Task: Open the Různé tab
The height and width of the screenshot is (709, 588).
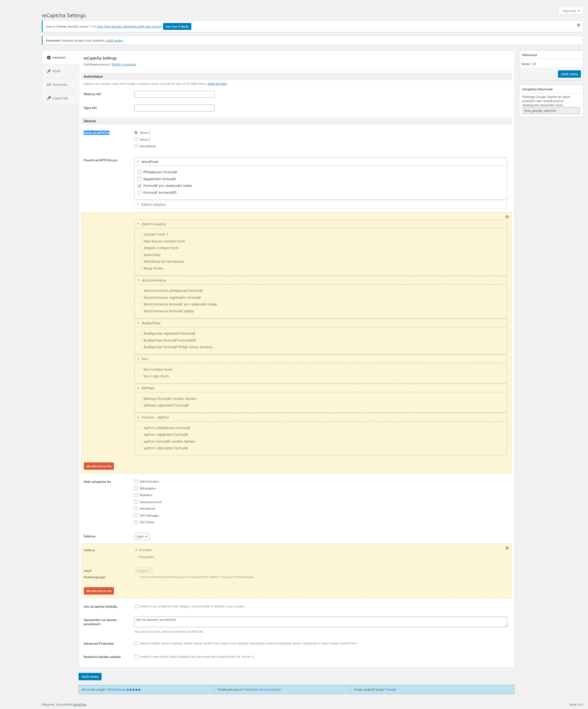Action: (60, 71)
